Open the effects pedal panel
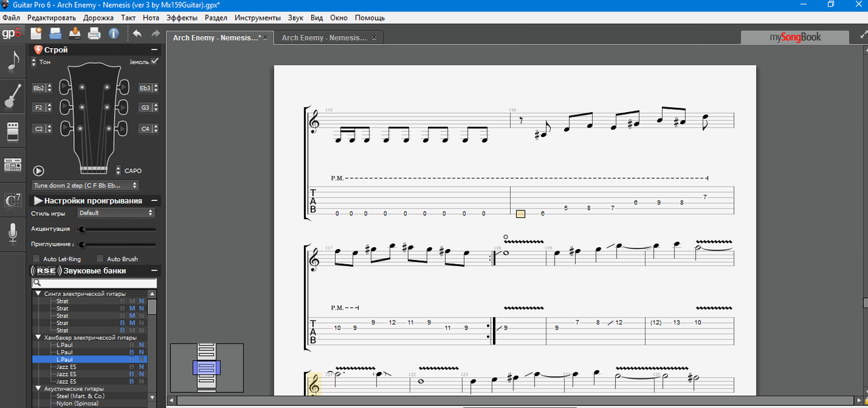The image size is (868, 408). (x=12, y=131)
